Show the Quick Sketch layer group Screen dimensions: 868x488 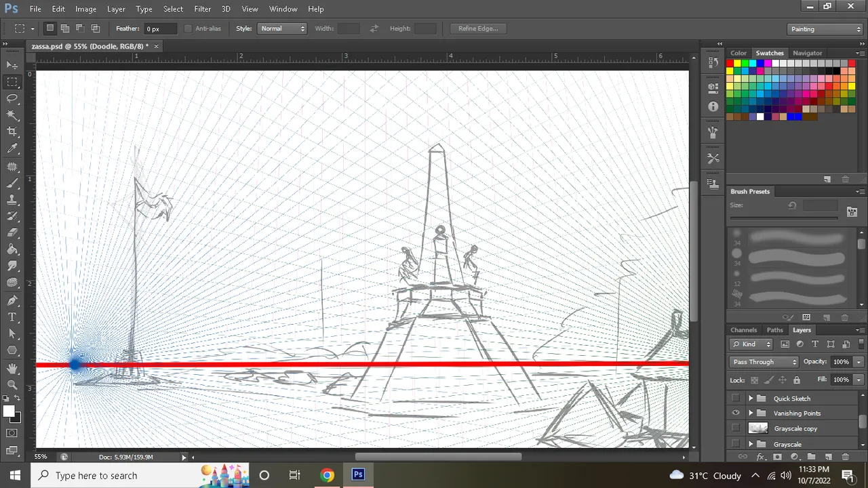[x=736, y=399]
